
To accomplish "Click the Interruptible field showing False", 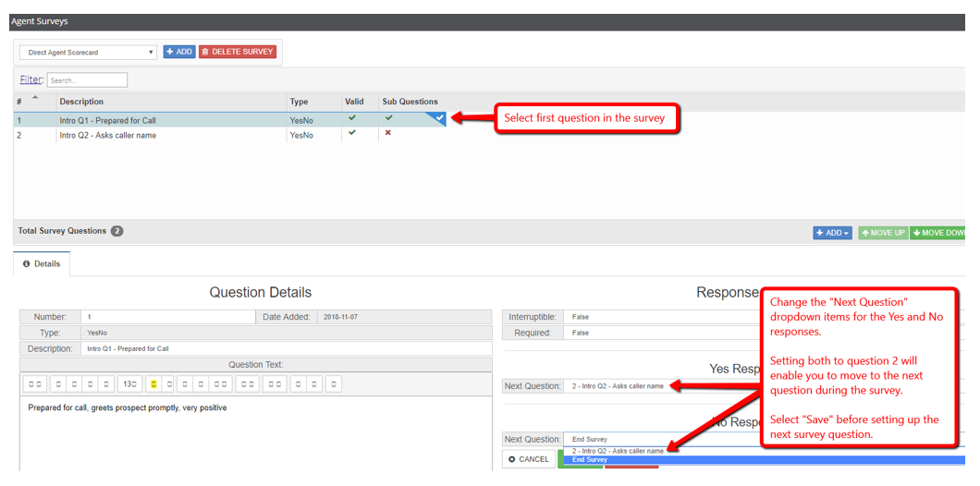I will pyautogui.click(x=663, y=317).
